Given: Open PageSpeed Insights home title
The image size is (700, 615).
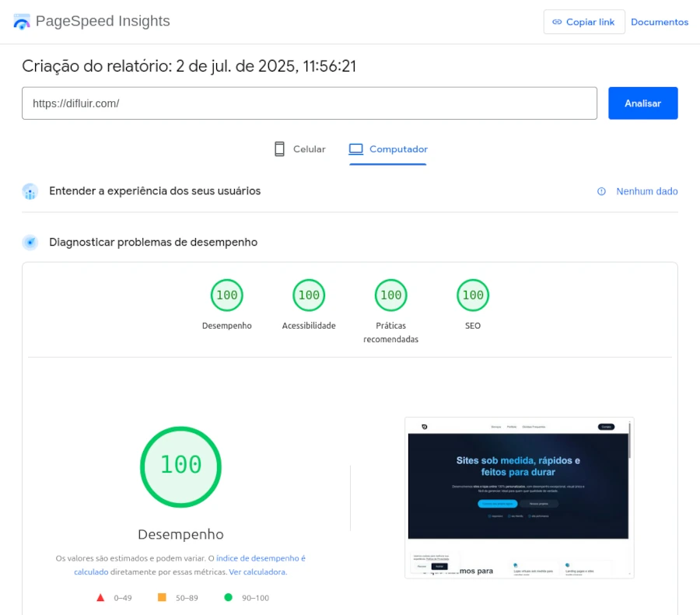Looking at the screenshot, I should pyautogui.click(x=103, y=21).
